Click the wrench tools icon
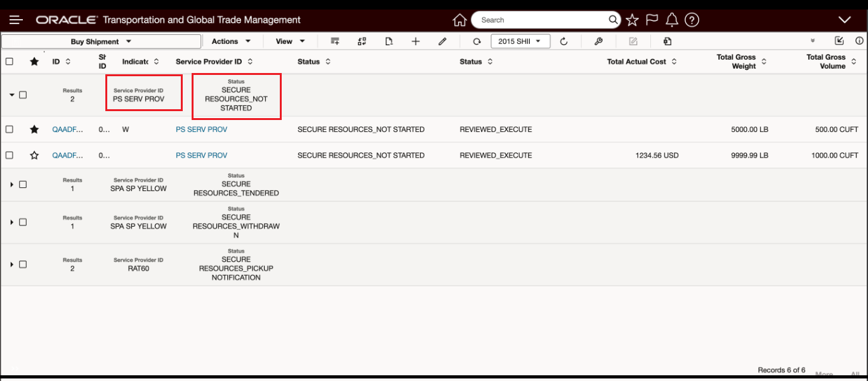 click(x=598, y=41)
